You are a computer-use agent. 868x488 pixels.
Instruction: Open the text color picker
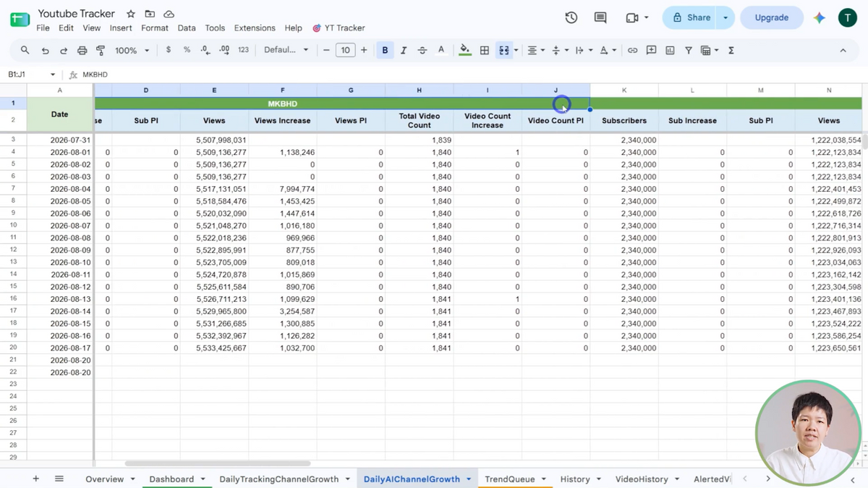pos(441,50)
